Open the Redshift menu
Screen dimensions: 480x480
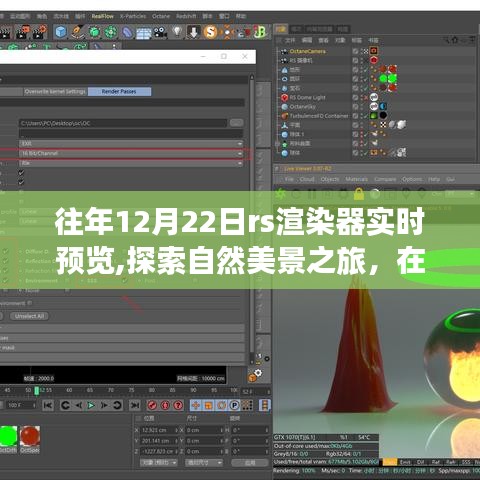tap(186, 16)
